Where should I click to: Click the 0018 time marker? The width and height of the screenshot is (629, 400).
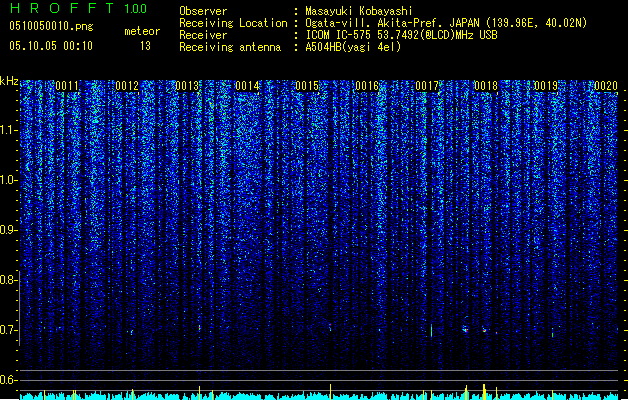coord(486,86)
